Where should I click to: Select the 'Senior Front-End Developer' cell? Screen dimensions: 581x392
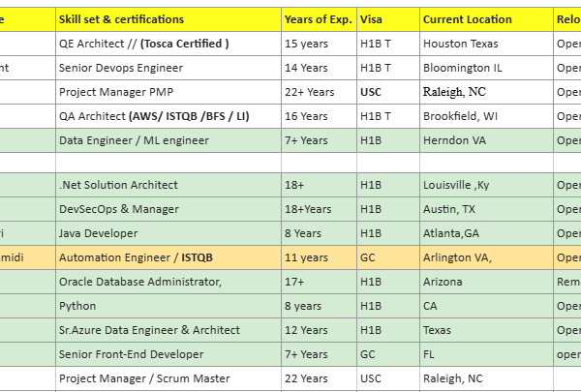[167, 354]
